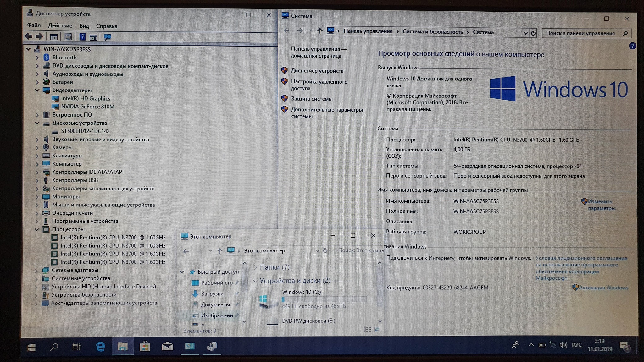
Task: Collapse Дисковые устройства category
Action: click(37, 123)
